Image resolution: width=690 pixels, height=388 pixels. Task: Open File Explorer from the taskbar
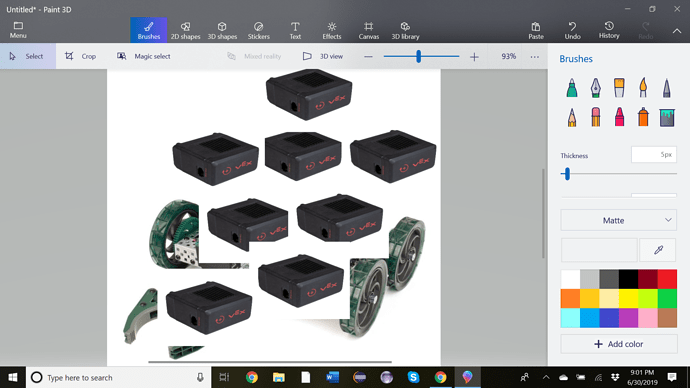(279, 377)
